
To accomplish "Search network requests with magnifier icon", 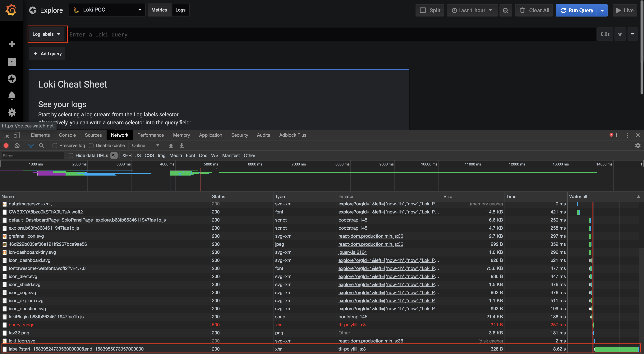I will point(42,146).
